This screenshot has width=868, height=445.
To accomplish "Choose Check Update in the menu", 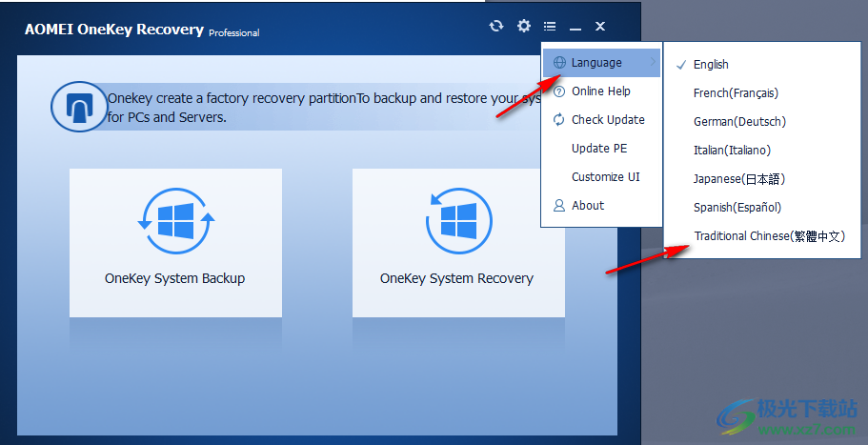I will [x=601, y=119].
